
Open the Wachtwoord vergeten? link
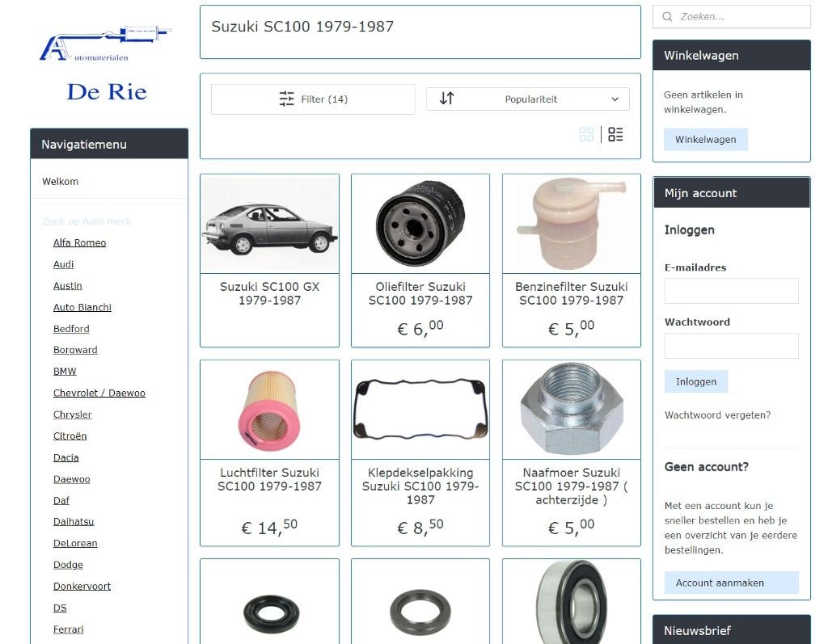(717, 415)
